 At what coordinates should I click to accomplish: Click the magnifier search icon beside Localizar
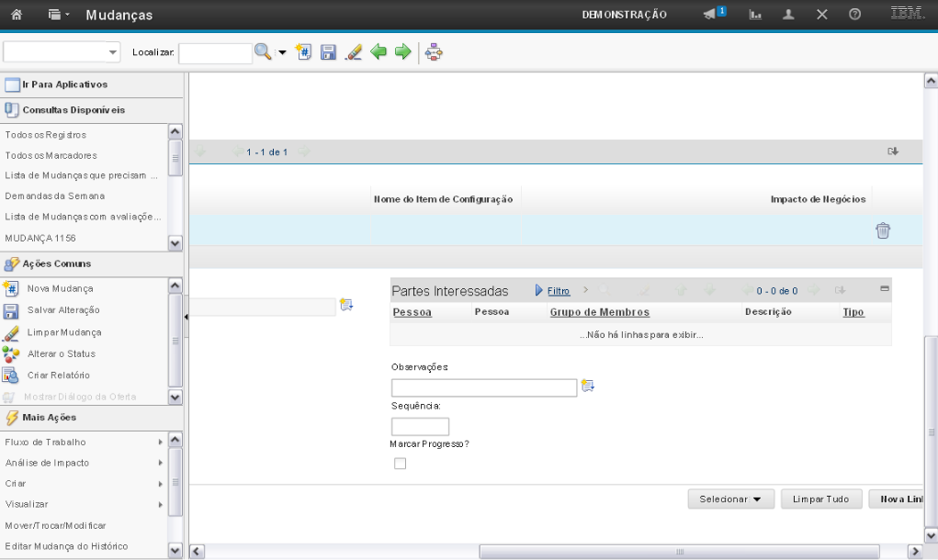(x=263, y=53)
